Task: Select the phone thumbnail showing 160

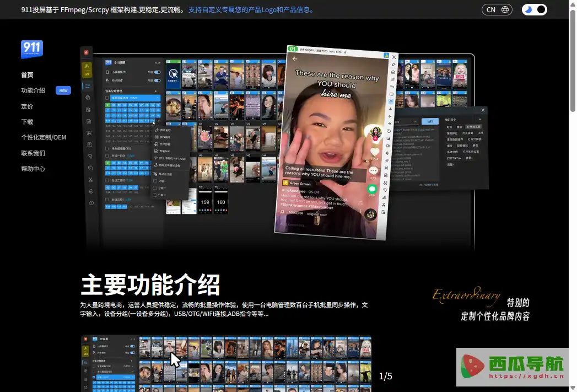Action: pos(221,201)
